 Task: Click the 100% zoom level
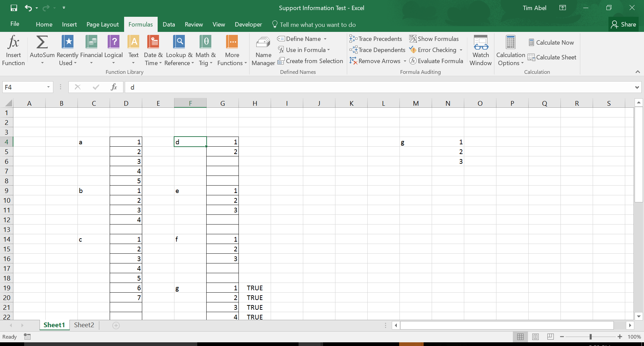(x=634, y=337)
